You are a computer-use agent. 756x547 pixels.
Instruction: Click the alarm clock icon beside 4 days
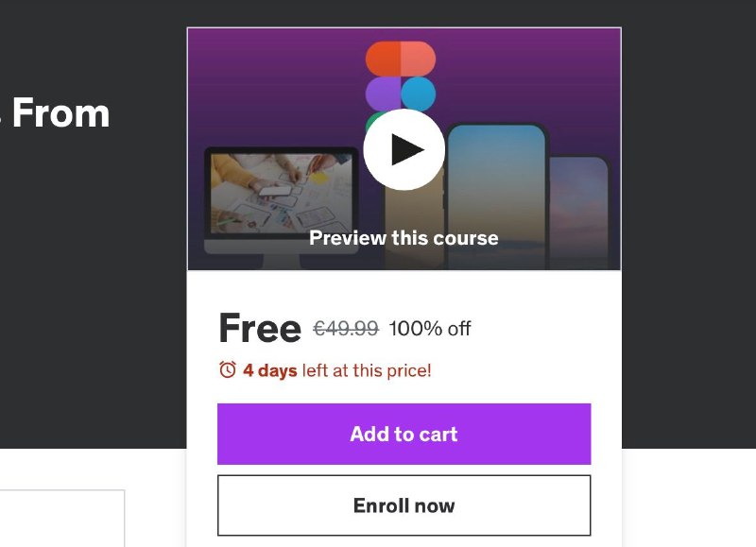(x=228, y=369)
